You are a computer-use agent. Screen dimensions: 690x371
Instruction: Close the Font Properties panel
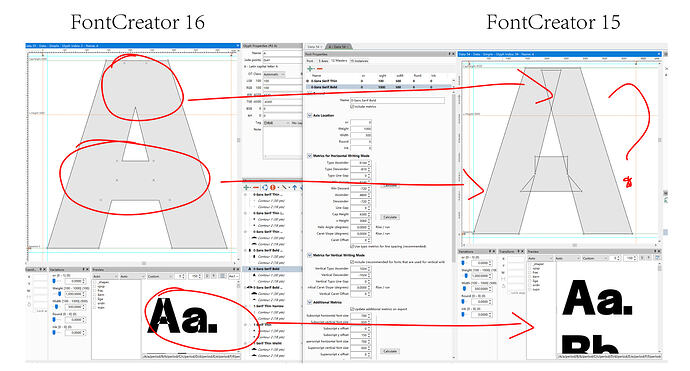tap(453, 54)
